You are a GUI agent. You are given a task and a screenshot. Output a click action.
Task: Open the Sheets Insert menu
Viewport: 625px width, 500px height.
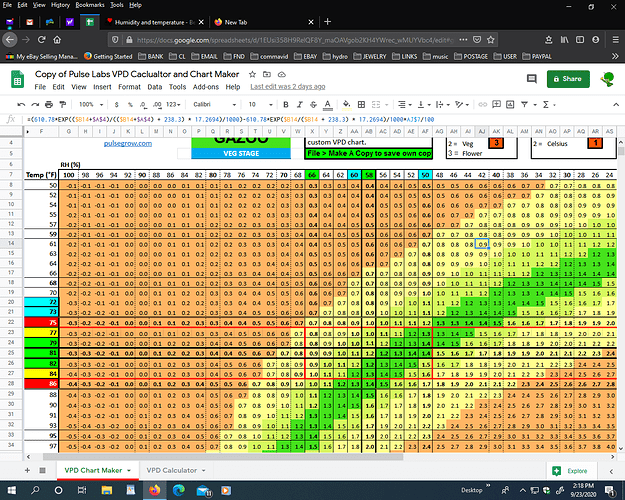tap(102, 87)
